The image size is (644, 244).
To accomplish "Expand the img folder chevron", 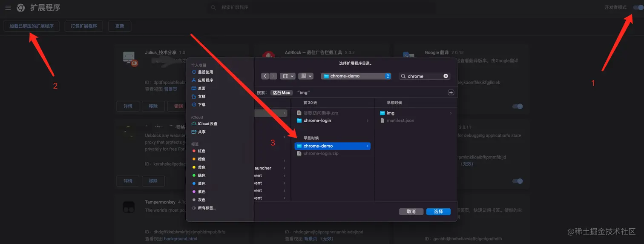I will 451,113.
